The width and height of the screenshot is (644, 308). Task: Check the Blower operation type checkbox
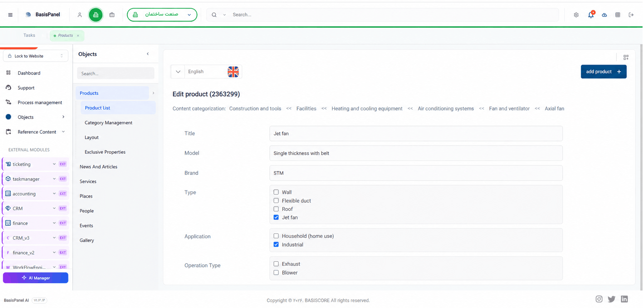pos(276,272)
